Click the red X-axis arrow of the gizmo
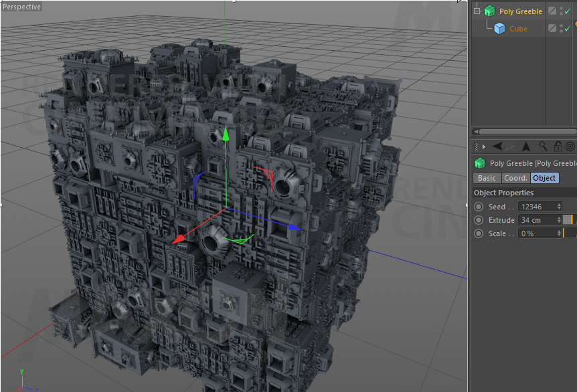This screenshot has height=392, width=577. coord(179,239)
